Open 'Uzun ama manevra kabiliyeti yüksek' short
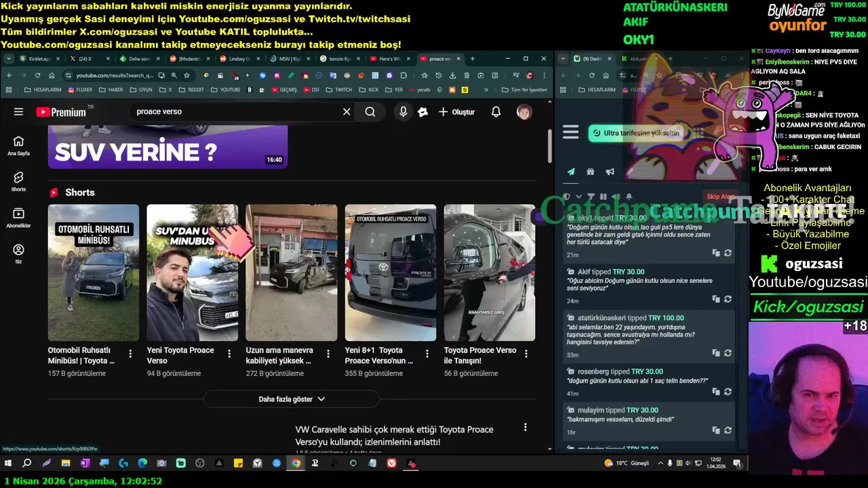The height and width of the screenshot is (488, 868). [292, 272]
